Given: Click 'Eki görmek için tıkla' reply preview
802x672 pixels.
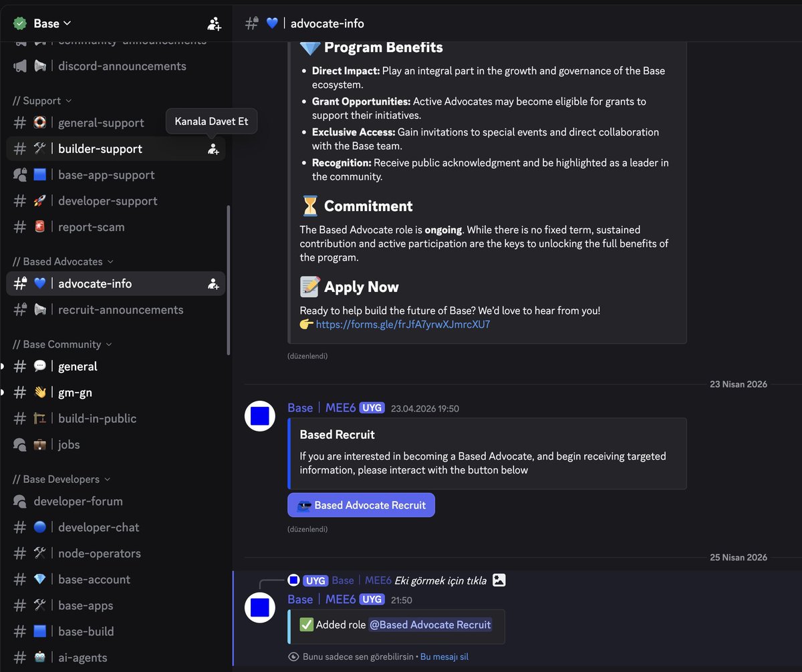Looking at the screenshot, I should tap(440, 580).
